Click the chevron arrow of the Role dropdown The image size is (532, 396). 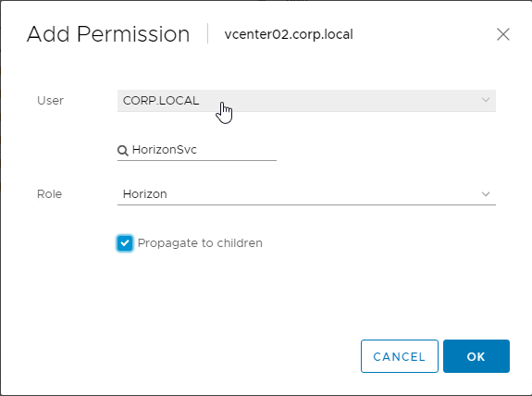[486, 194]
